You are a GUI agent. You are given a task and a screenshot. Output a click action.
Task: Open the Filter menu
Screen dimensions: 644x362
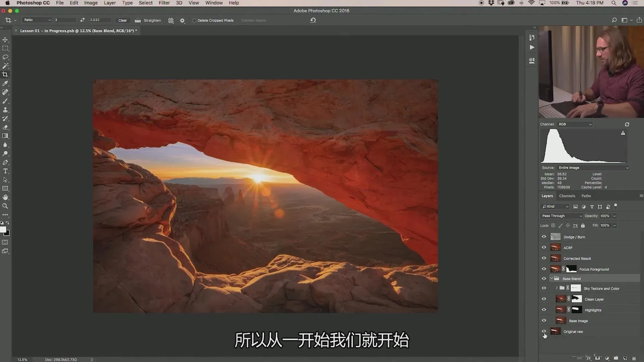164,3
